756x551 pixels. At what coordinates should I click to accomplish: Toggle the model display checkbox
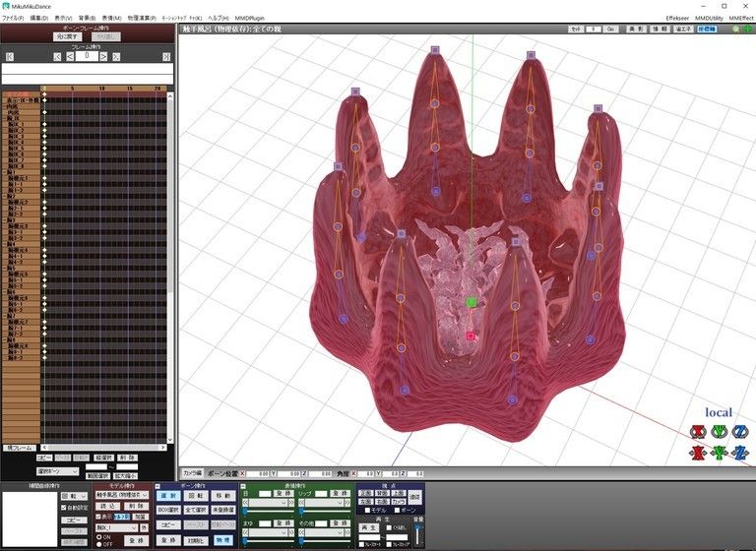pyautogui.click(x=98, y=517)
